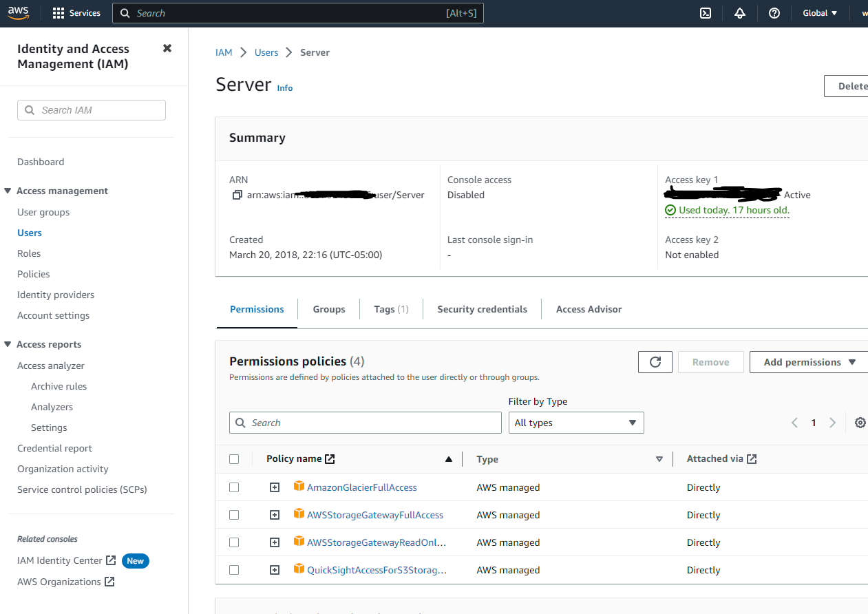
Task: Switch to the Security credentials tab
Action: pos(482,309)
